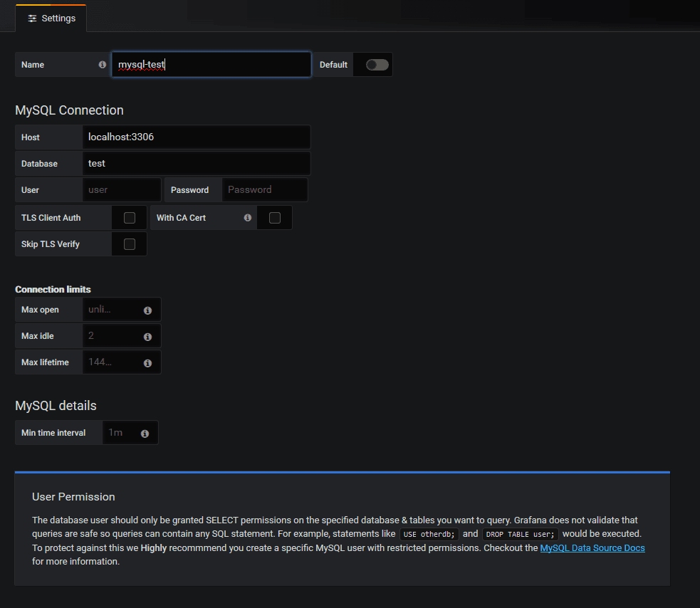This screenshot has width=700, height=608.
Task: Click the Host input field
Action: 197,137
